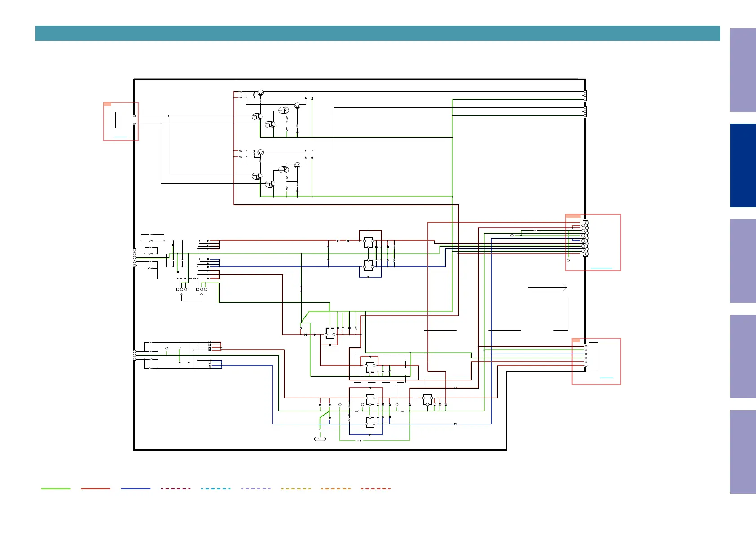Image resolution: width=756 pixels, height=535 pixels.
Task: Click the bright red dashed legend line
Action: (x=376, y=488)
